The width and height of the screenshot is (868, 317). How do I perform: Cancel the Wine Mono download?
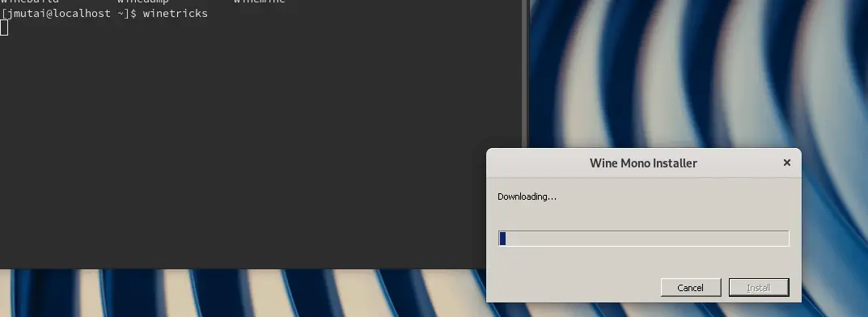[x=690, y=288]
